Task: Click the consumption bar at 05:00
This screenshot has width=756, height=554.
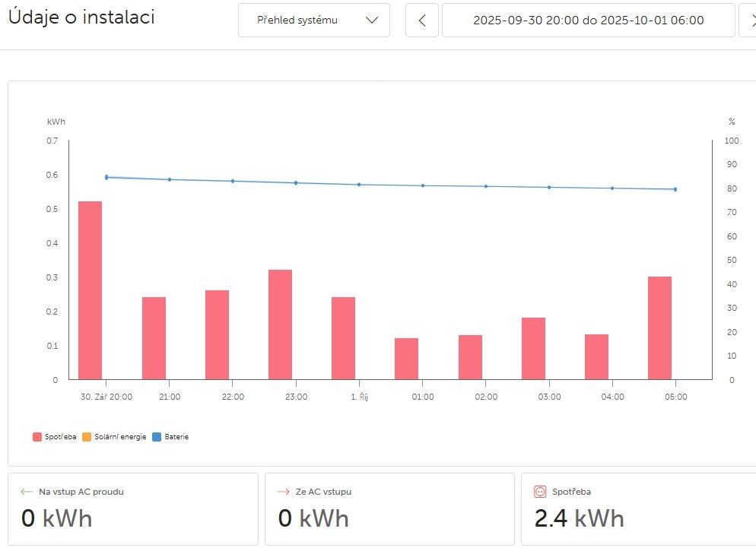Action: click(659, 328)
